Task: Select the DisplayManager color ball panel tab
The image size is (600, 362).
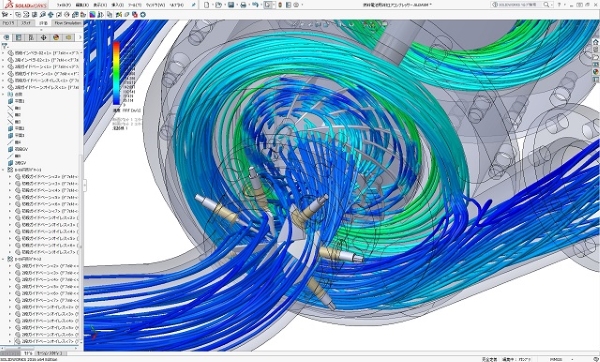Action: pos(56,37)
